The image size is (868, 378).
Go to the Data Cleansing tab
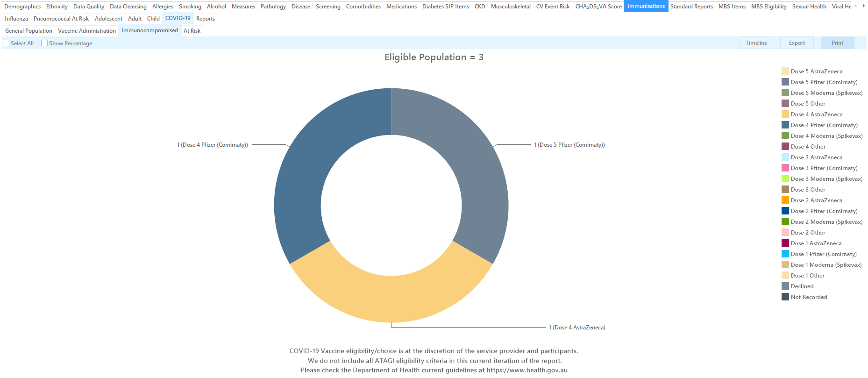pos(128,7)
